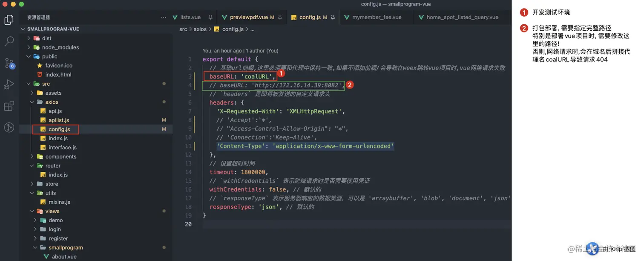This screenshot has height=261, width=644.
Task: Expand the node_modules folder
Action: click(x=29, y=47)
